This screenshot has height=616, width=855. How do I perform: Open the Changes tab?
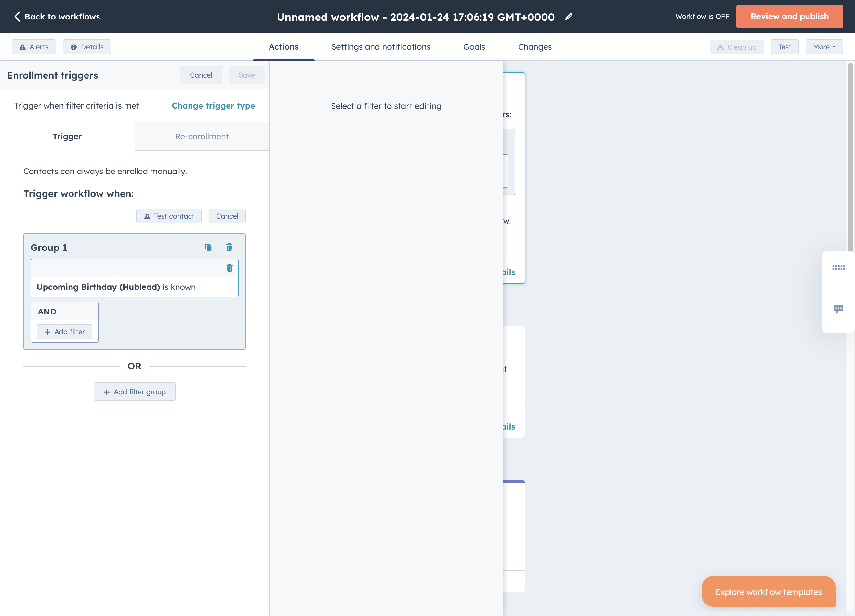534,47
